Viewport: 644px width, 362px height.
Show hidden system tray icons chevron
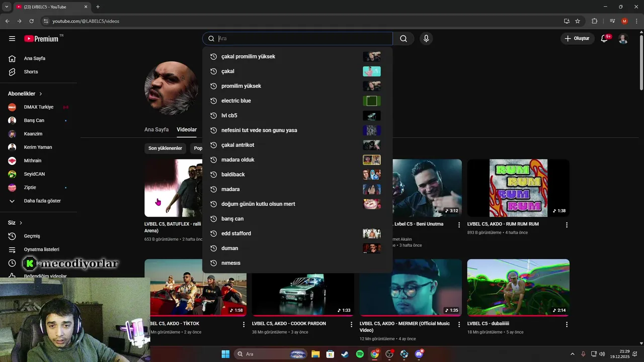coord(572,354)
